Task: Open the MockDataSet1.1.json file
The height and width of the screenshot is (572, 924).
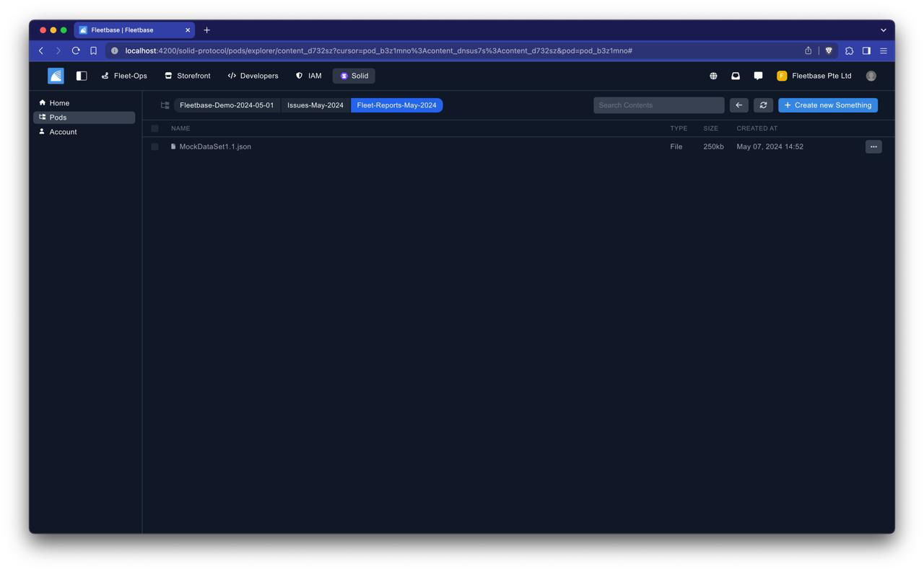Action: (215, 146)
